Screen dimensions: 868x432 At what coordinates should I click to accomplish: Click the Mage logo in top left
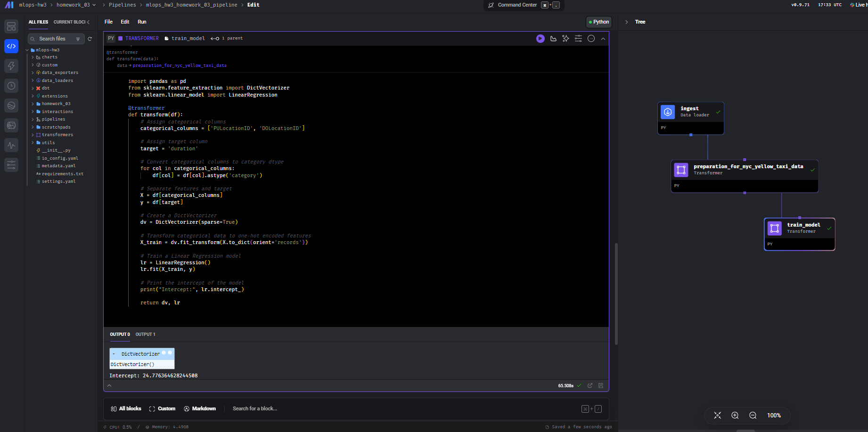pyautogui.click(x=9, y=5)
